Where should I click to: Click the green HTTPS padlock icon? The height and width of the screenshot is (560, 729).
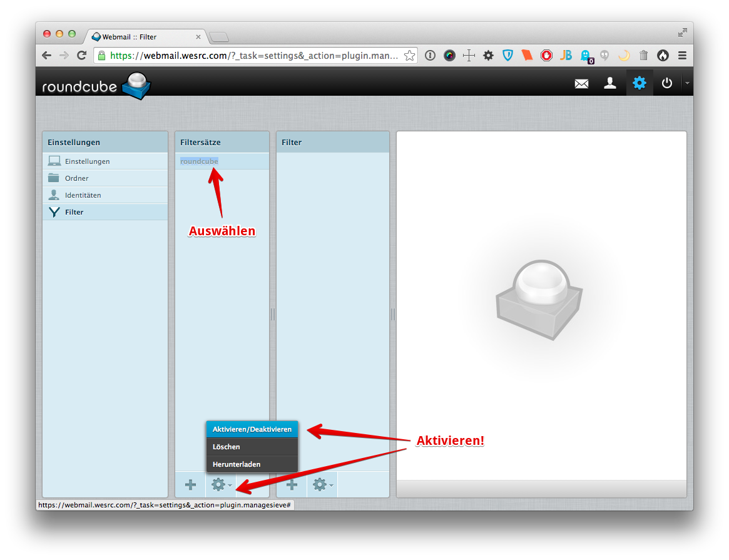coord(102,56)
